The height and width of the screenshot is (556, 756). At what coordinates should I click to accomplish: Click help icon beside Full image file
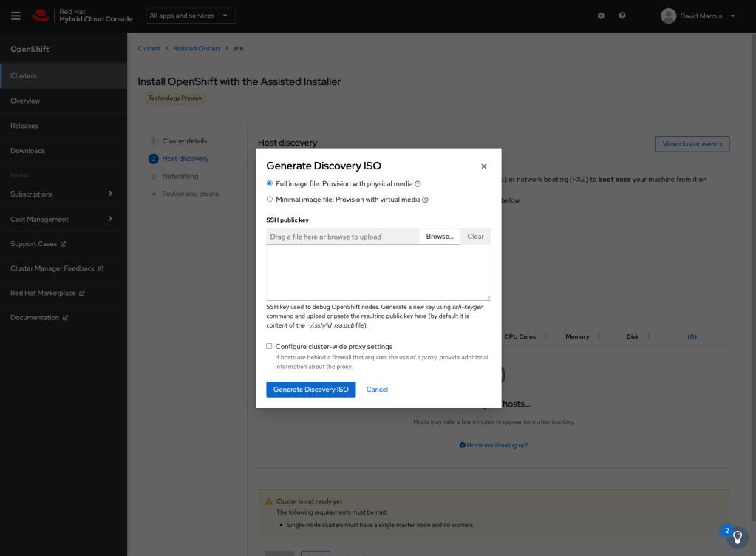pyautogui.click(x=418, y=183)
